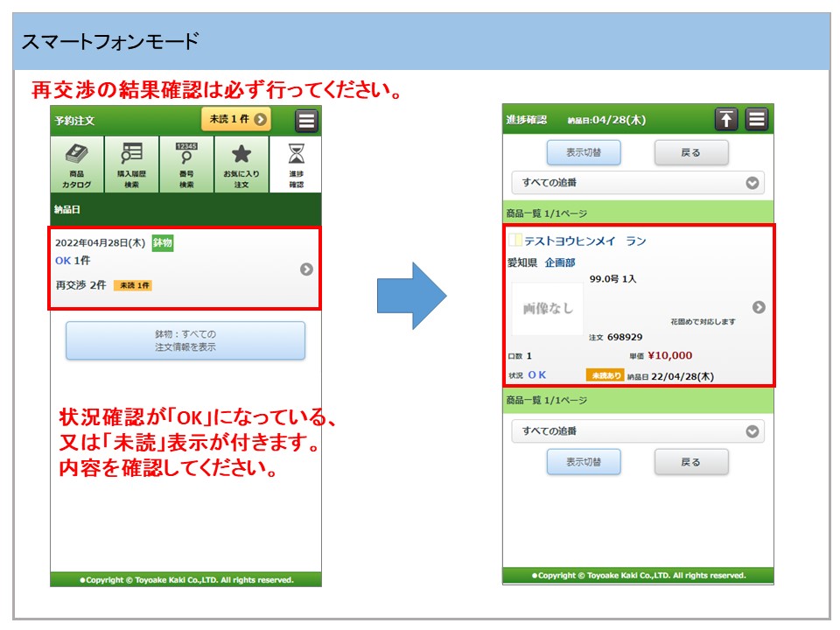Open the lower すべての追番 dropdown
The height and width of the screenshot is (630, 840).
pos(637,431)
